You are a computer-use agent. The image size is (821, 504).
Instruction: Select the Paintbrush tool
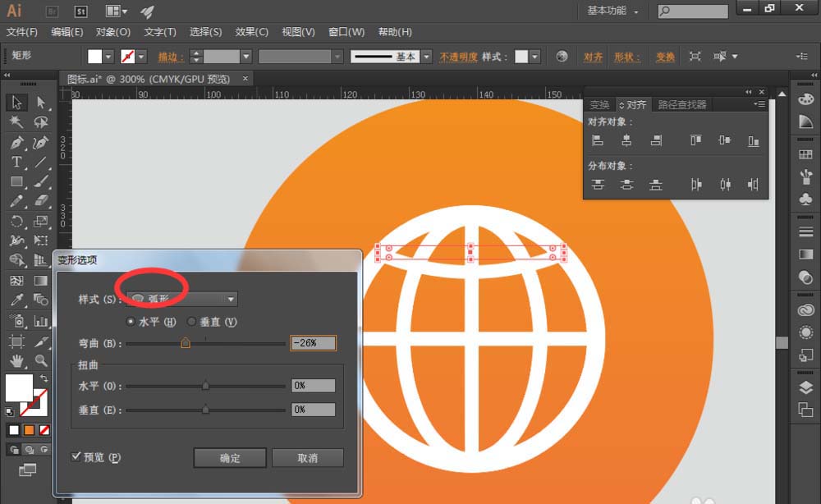[x=41, y=181]
